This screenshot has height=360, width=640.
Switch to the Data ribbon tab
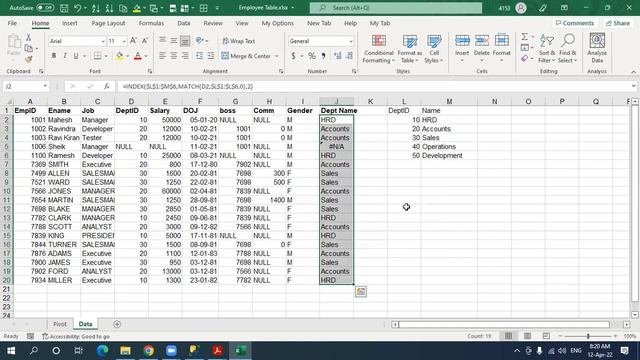coord(184,23)
